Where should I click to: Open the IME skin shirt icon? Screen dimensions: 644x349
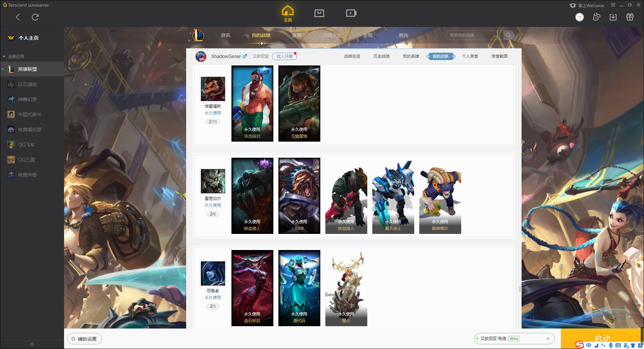point(633,345)
